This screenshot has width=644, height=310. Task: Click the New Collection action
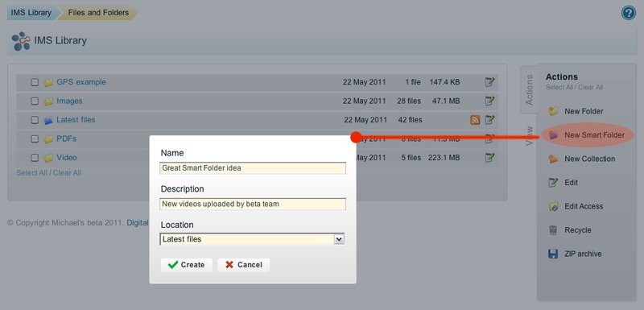click(590, 159)
